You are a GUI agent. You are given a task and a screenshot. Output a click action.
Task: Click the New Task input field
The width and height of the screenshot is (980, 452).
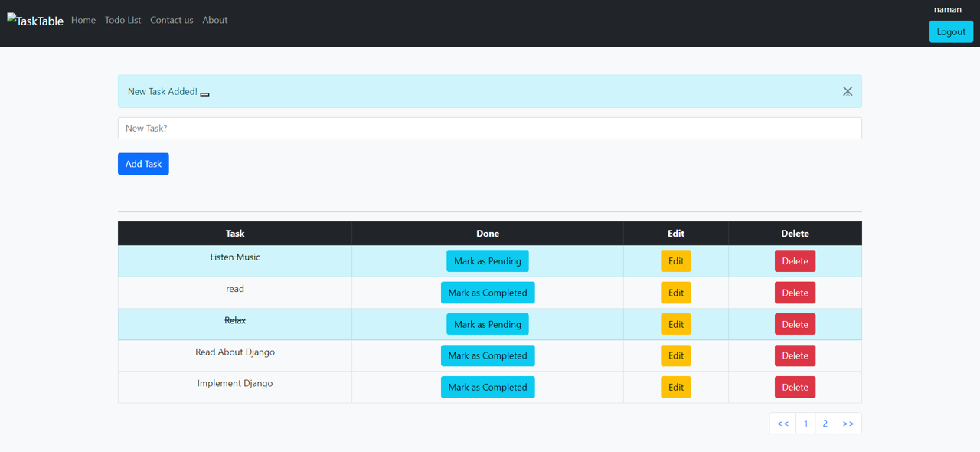pyautogui.click(x=489, y=128)
